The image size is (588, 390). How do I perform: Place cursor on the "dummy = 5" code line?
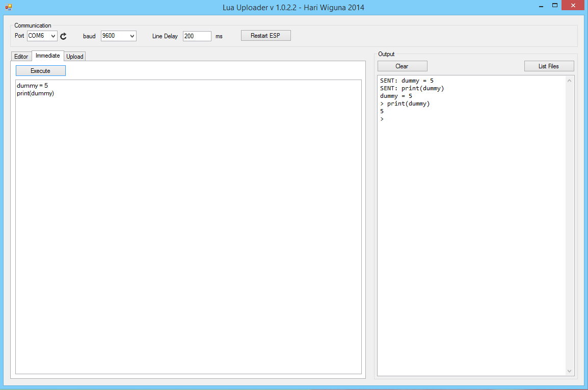coord(32,86)
